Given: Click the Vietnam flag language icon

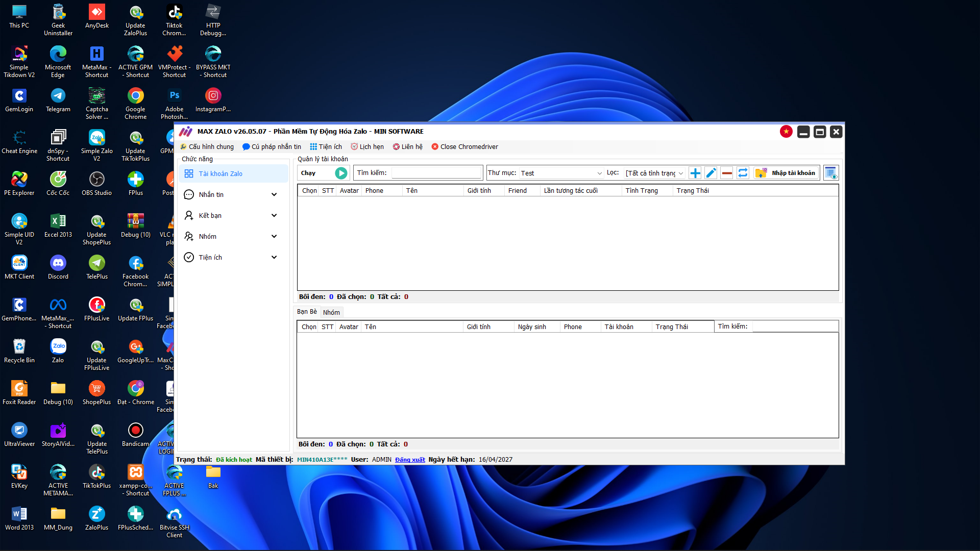Looking at the screenshot, I should tap(786, 132).
